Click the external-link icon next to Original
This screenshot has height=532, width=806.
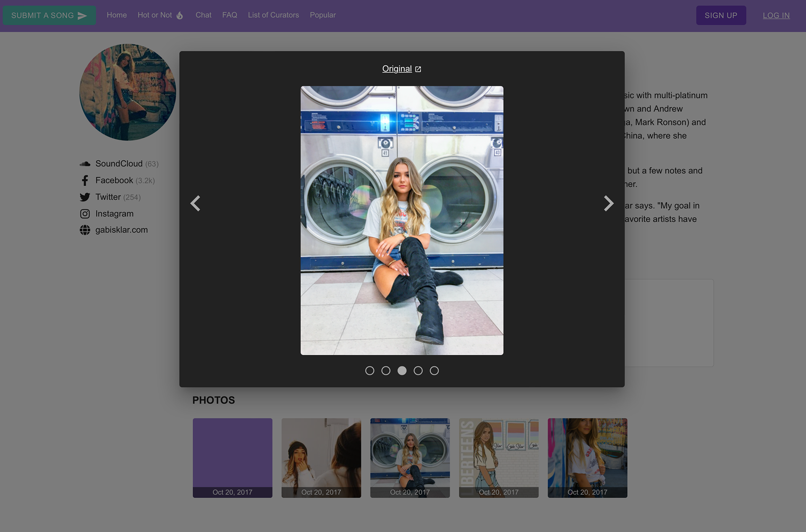pyautogui.click(x=418, y=69)
